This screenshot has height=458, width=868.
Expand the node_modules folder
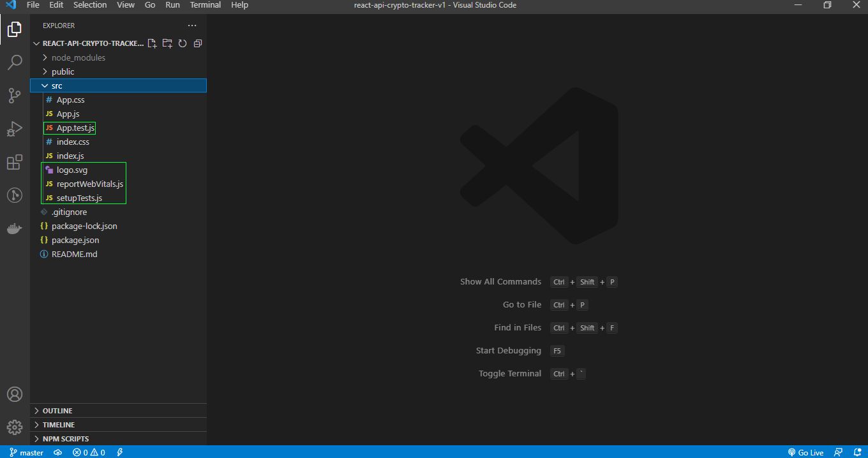pos(118,57)
